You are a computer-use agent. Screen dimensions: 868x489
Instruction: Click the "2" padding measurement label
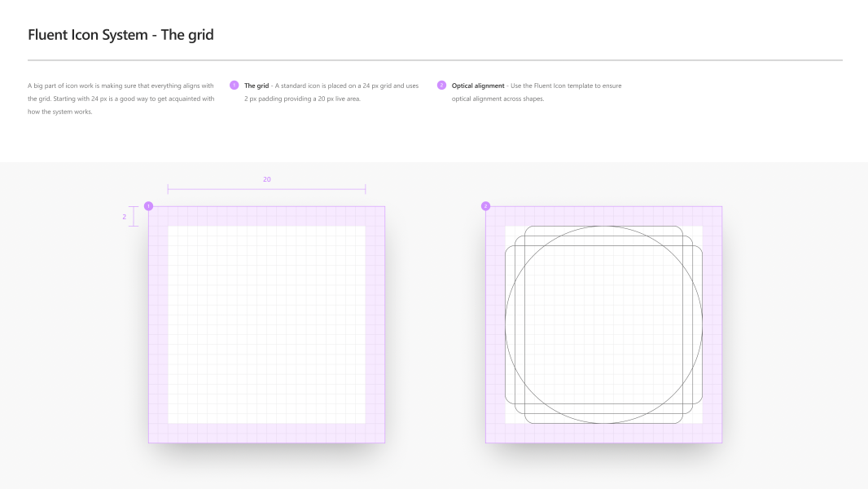124,217
